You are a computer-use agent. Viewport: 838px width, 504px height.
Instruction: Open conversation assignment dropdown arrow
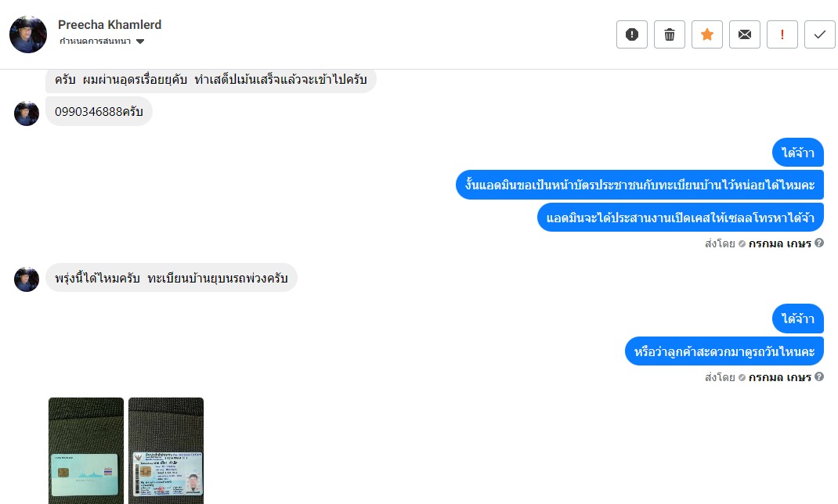click(140, 41)
